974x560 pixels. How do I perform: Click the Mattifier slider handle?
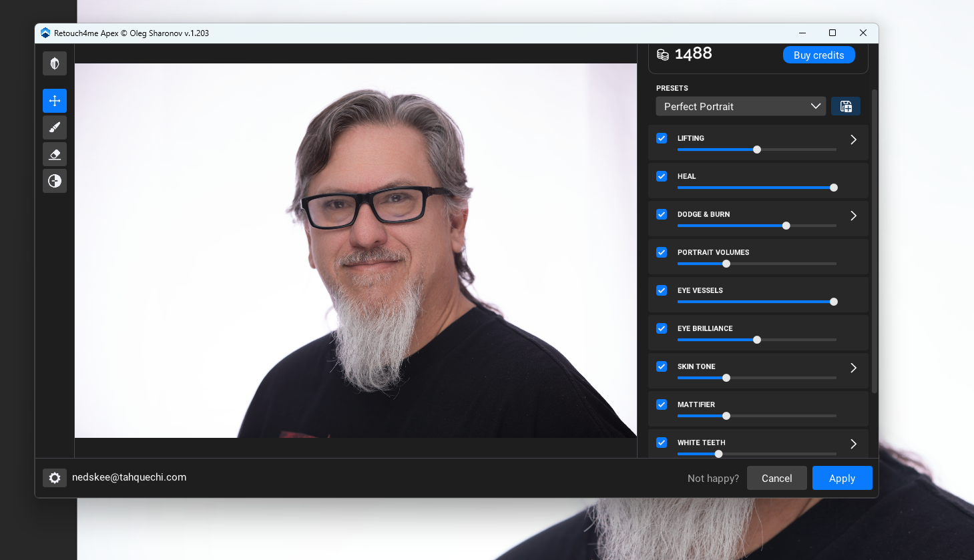click(726, 416)
